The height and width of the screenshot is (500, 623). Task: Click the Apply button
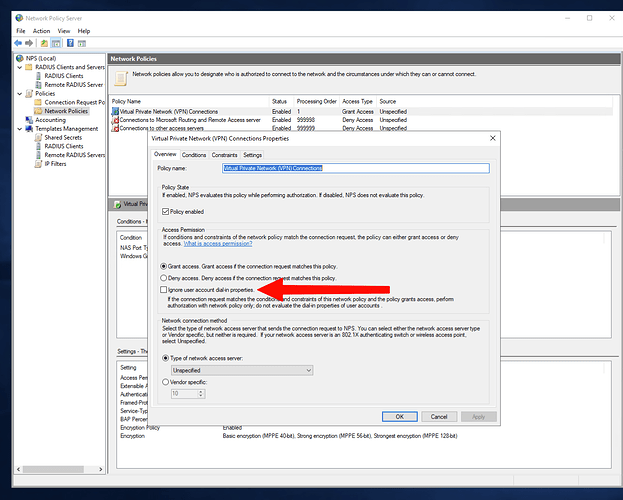pyautogui.click(x=478, y=417)
